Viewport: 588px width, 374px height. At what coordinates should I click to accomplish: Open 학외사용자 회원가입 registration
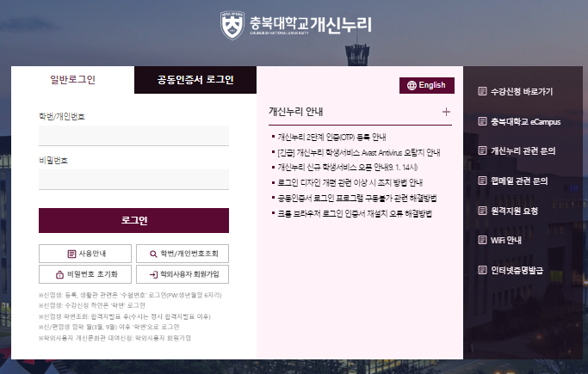pos(183,274)
